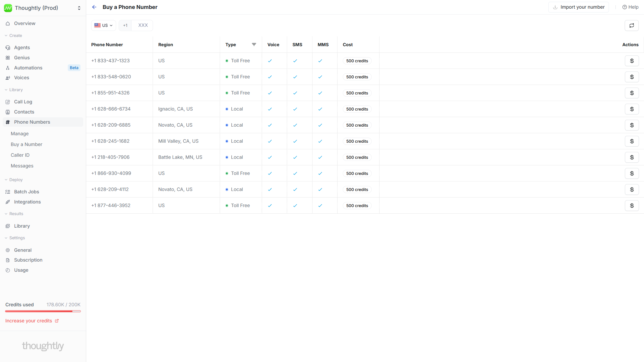Click the refresh numbers icon button
The width and height of the screenshot is (644, 362).
[631, 26]
